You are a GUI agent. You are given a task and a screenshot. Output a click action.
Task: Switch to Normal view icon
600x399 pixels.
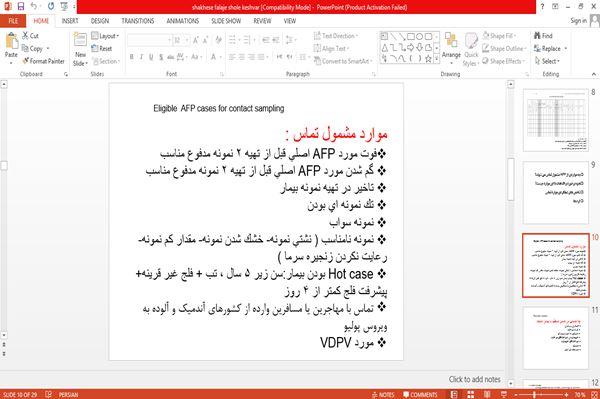[454, 394]
